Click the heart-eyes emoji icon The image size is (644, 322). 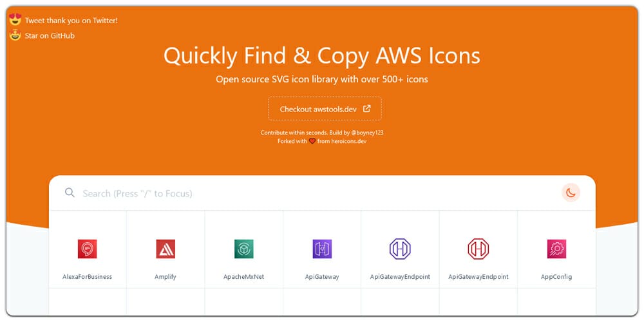click(15, 20)
